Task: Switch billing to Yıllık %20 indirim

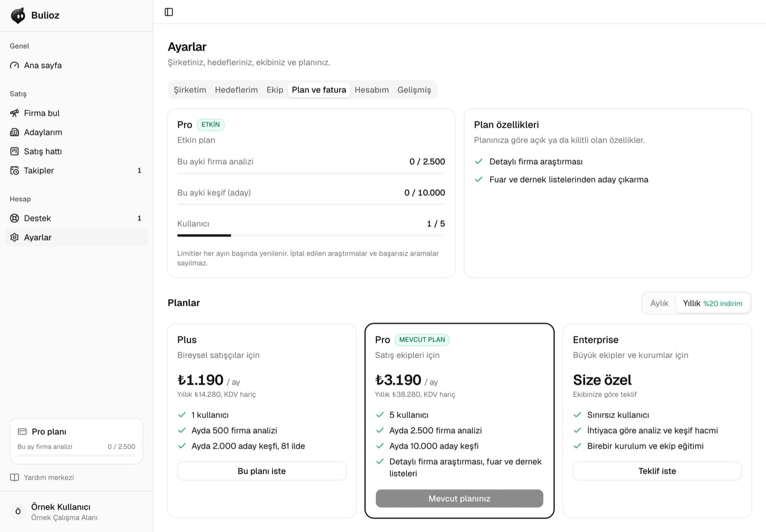Action: pos(712,303)
